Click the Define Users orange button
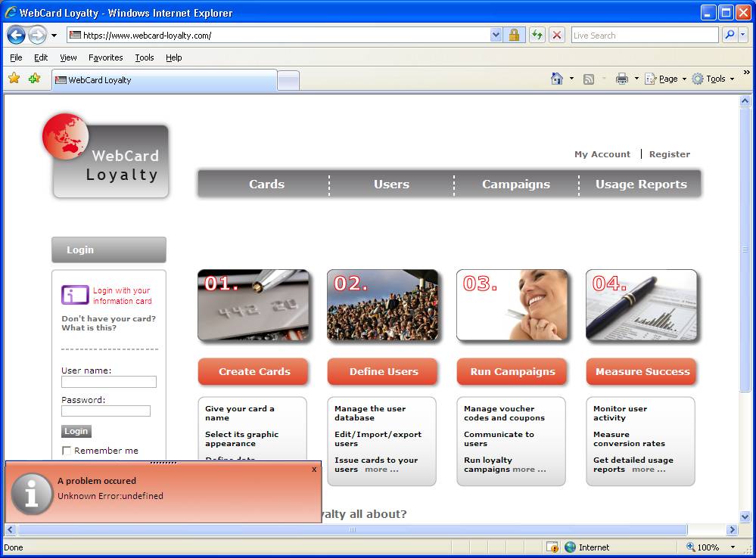Screen dimensions: 756x558 pyautogui.click(x=383, y=371)
